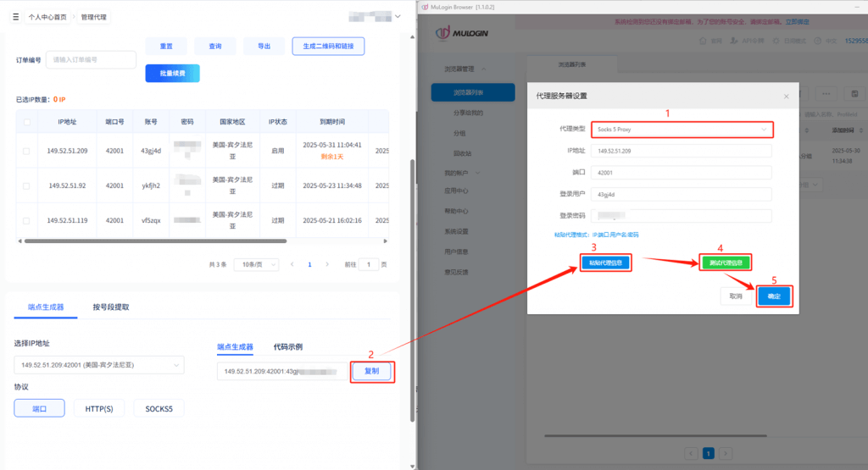Click the 粘贴代理信息 button
Image resolution: width=868 pixels, height=470 pixels.
pyautogui.click(x=605, y=263)
